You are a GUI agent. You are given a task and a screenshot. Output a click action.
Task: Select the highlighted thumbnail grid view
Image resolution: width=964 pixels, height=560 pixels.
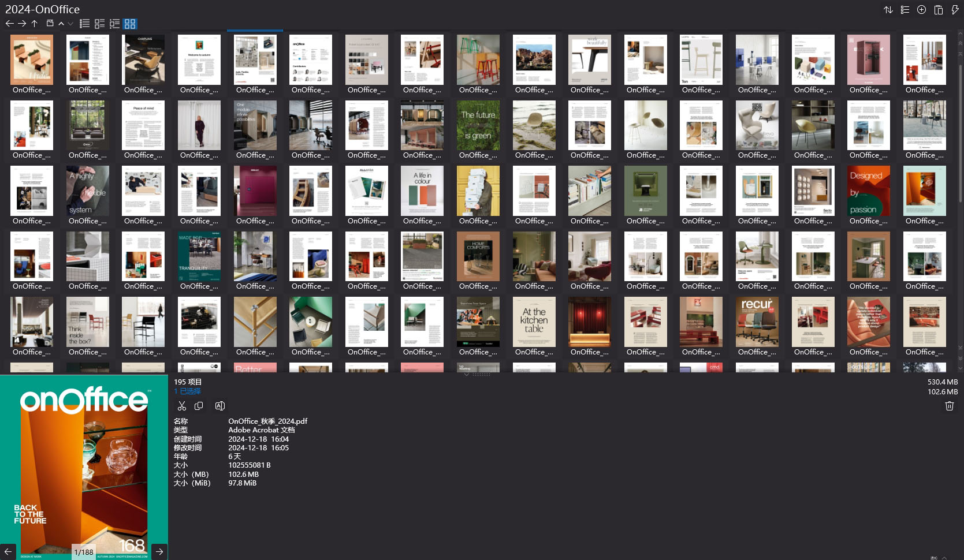(x=130, y=24)
